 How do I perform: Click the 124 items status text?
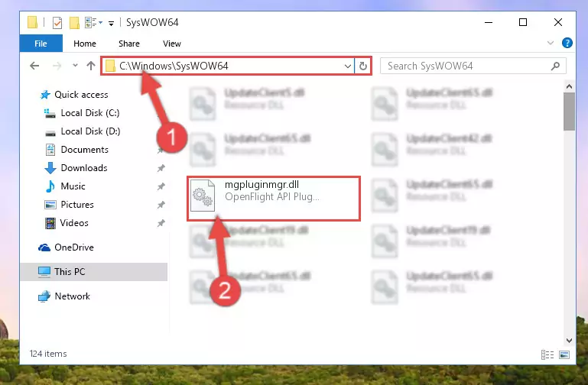pyautogui.click(x=48, y=354)
